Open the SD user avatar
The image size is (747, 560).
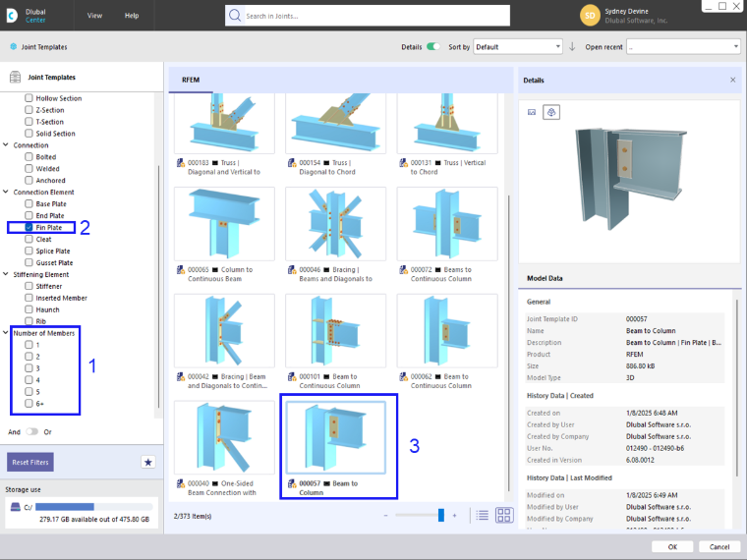[x=590, y=16]
